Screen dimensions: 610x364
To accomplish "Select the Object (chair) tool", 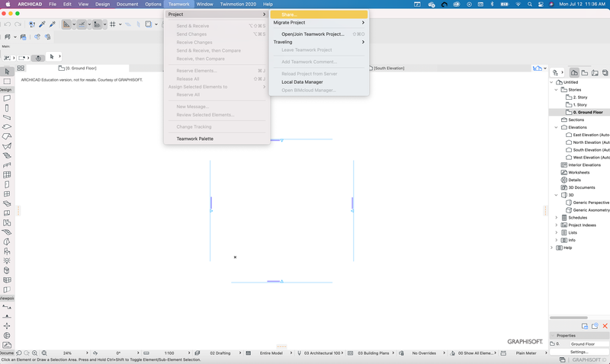I will (7, 251).
